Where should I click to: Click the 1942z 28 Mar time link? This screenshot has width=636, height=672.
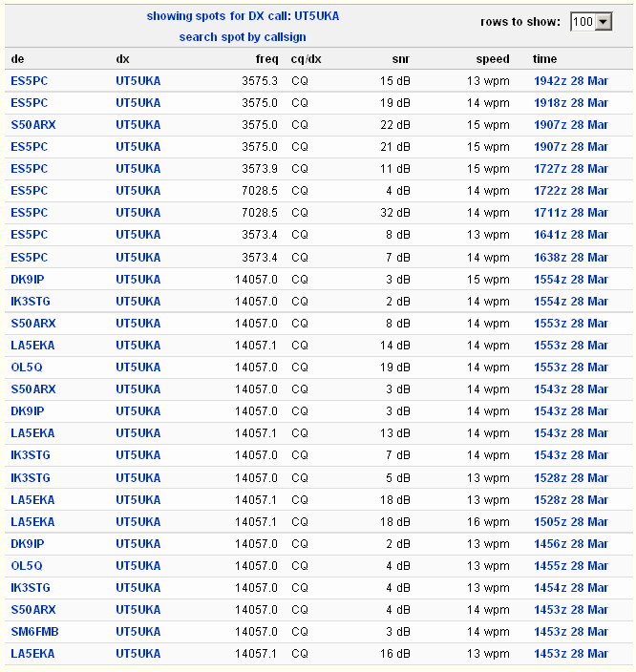[571, 81]
